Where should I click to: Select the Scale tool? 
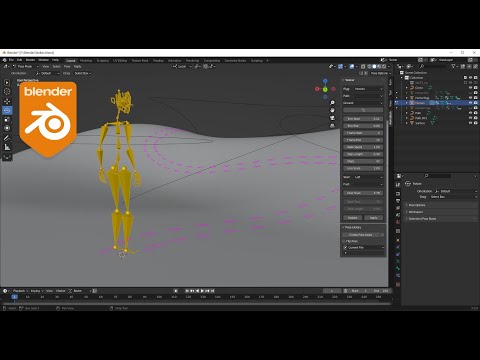coord(7,119)
